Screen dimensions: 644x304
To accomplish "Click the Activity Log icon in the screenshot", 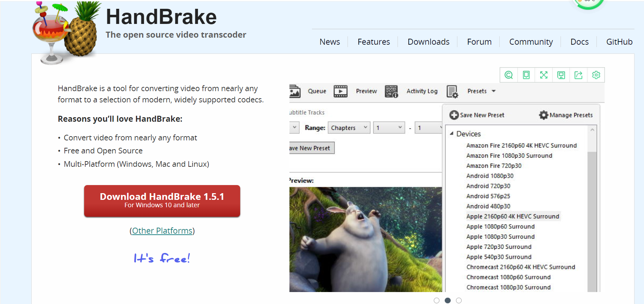I will pos(391,91).
